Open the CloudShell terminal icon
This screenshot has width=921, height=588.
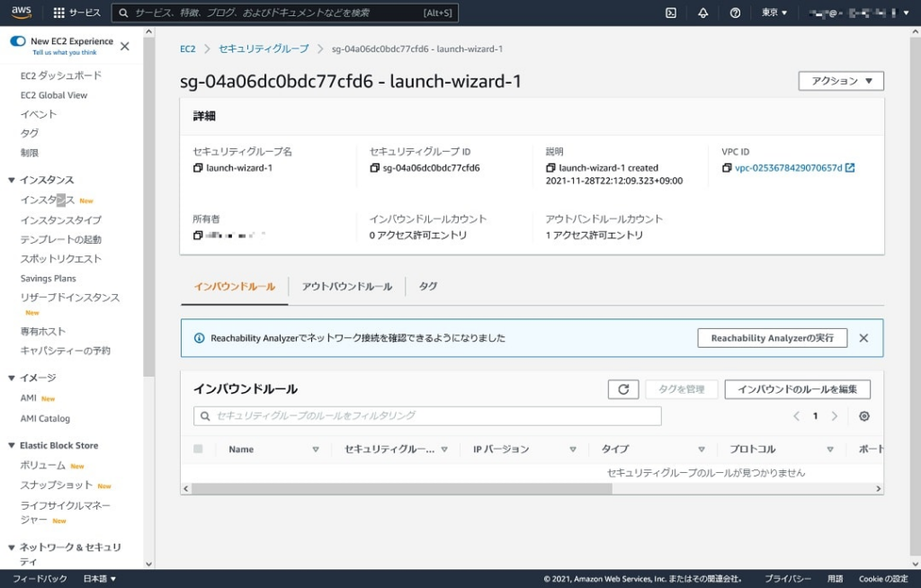pyautogui.click(x=671, y=13)
